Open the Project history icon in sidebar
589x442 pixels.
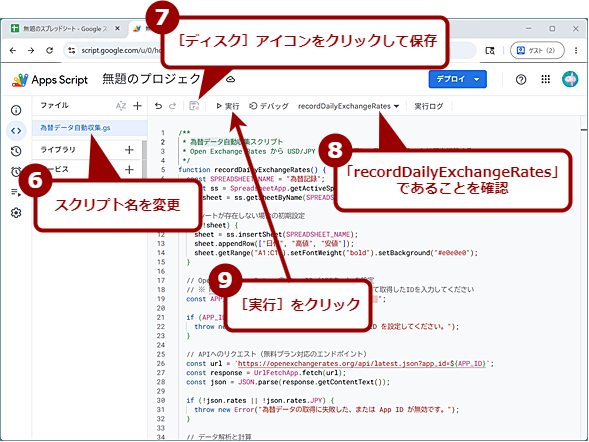point(16,151)
